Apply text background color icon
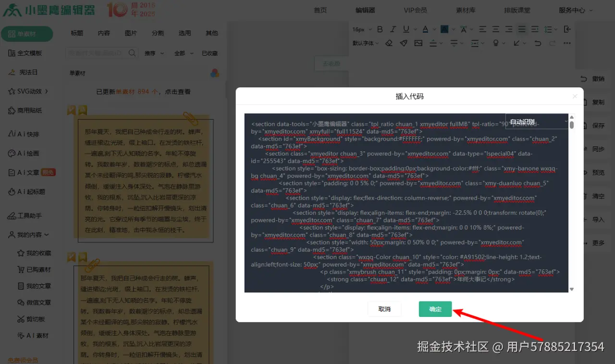 pos(444,29)
